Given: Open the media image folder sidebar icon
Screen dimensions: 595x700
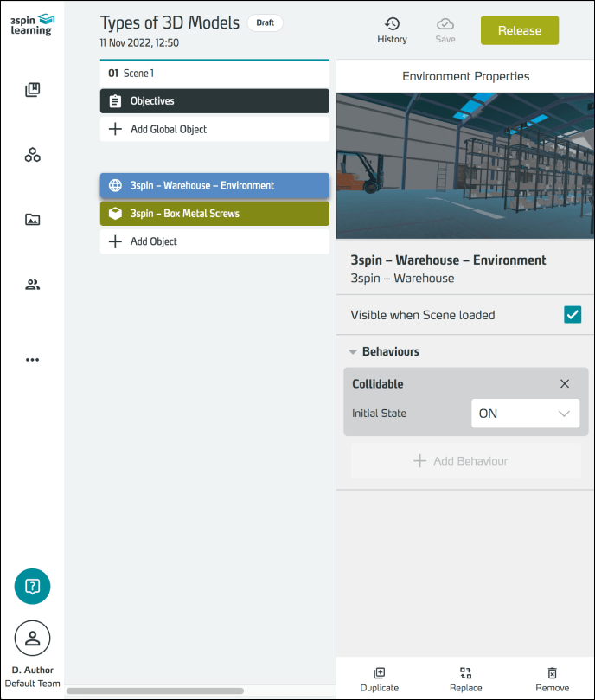Looking at the screenshot, I should (32, 219).
